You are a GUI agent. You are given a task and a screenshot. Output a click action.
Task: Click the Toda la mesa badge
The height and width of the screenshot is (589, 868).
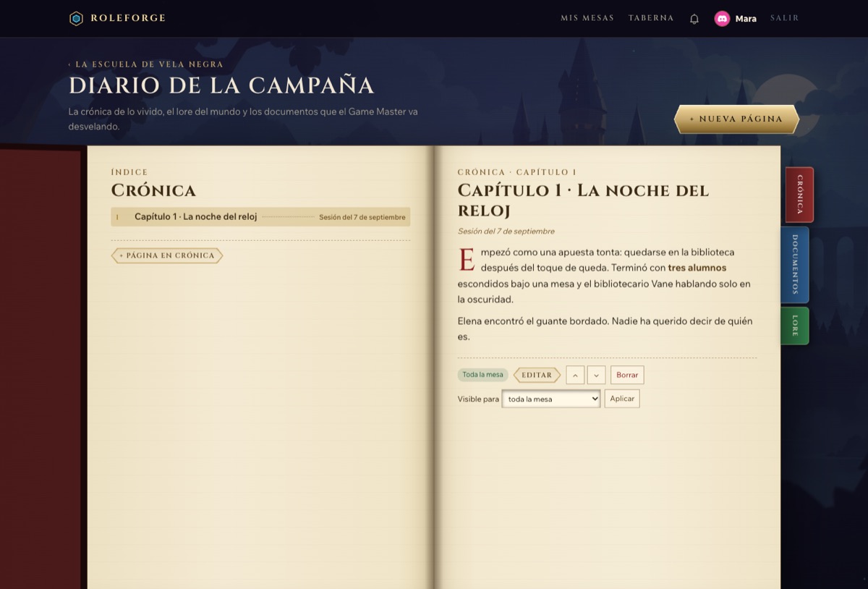point(482,375)
